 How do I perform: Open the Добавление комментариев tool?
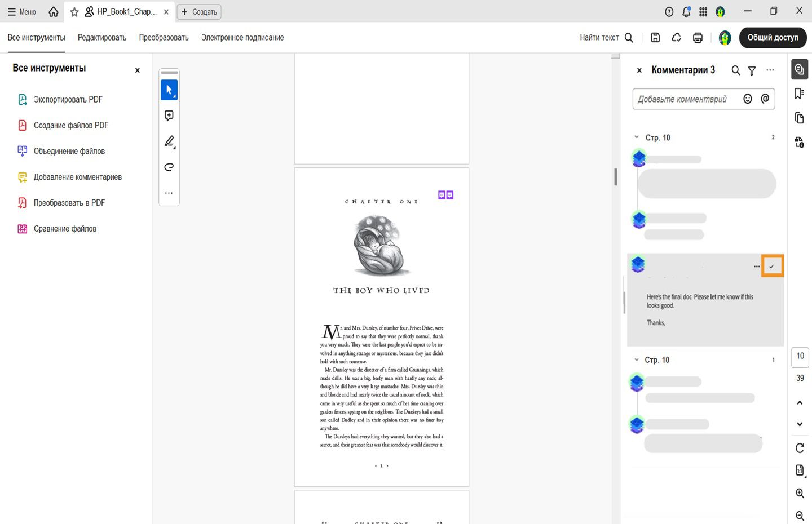pos(70,177)
